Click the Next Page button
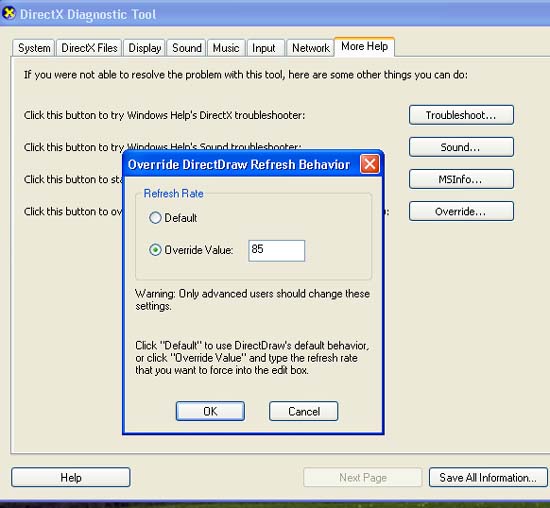 (x=363, y=477)
